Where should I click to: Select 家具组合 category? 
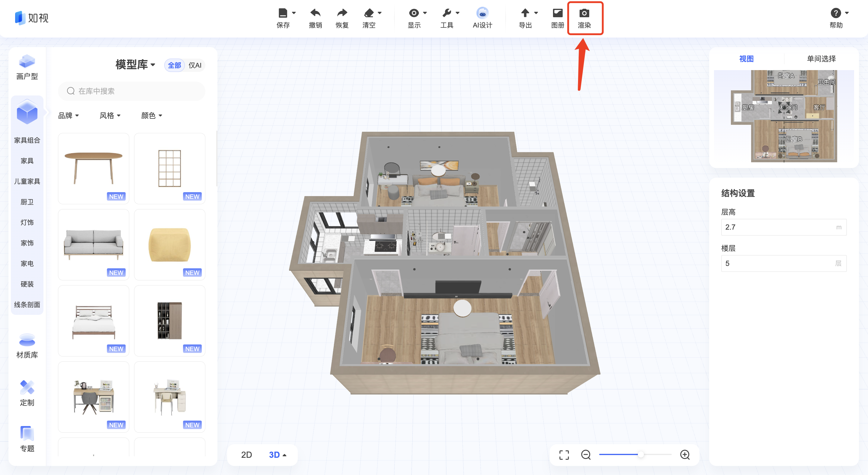tap(27, 140)
